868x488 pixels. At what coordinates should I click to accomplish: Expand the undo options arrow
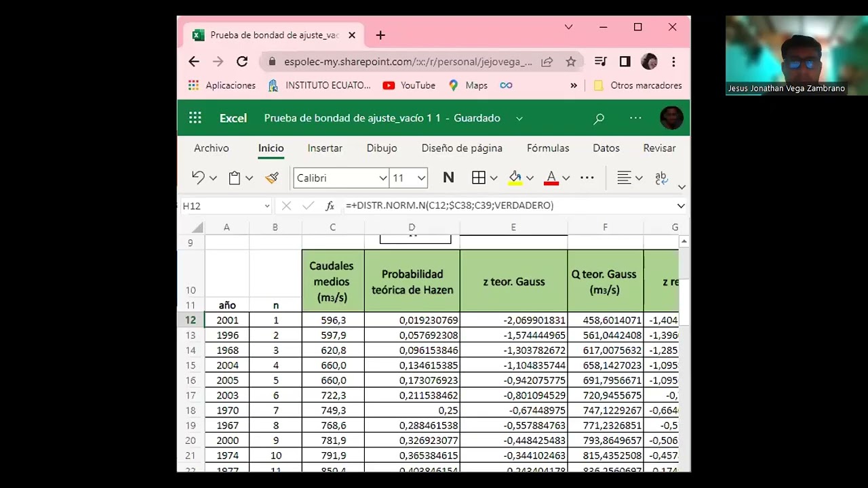213,178
